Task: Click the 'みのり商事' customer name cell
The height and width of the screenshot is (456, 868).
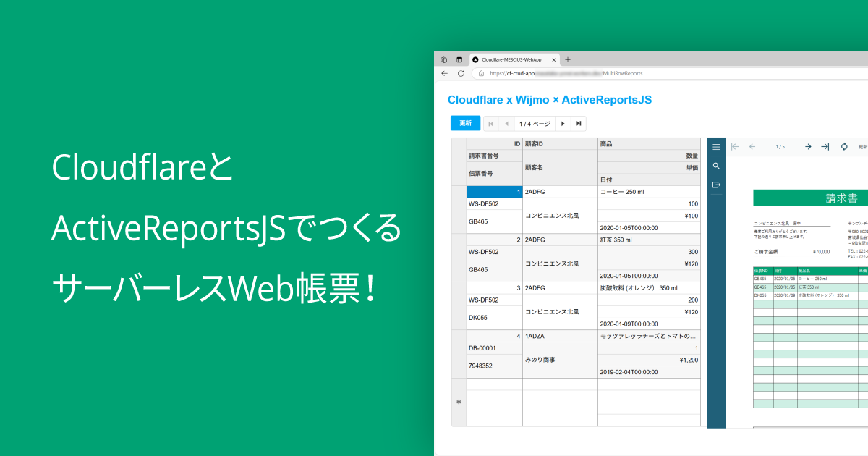Action: (x=560, y=360)
